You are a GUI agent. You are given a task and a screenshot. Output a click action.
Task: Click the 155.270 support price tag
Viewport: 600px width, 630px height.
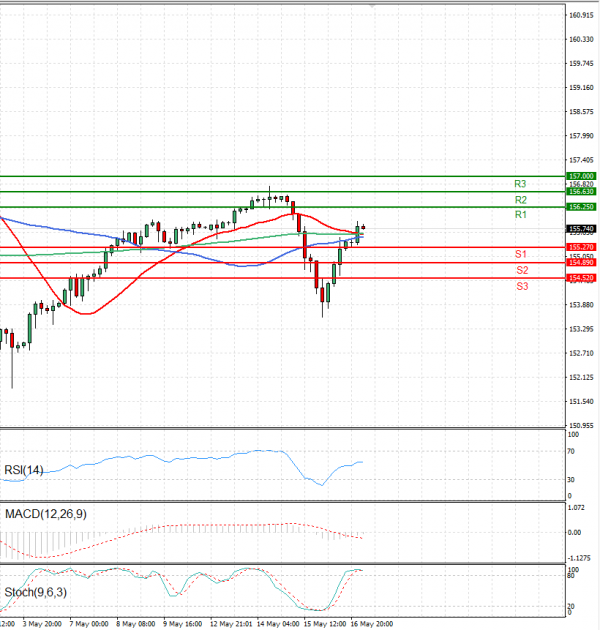(581, 247)
